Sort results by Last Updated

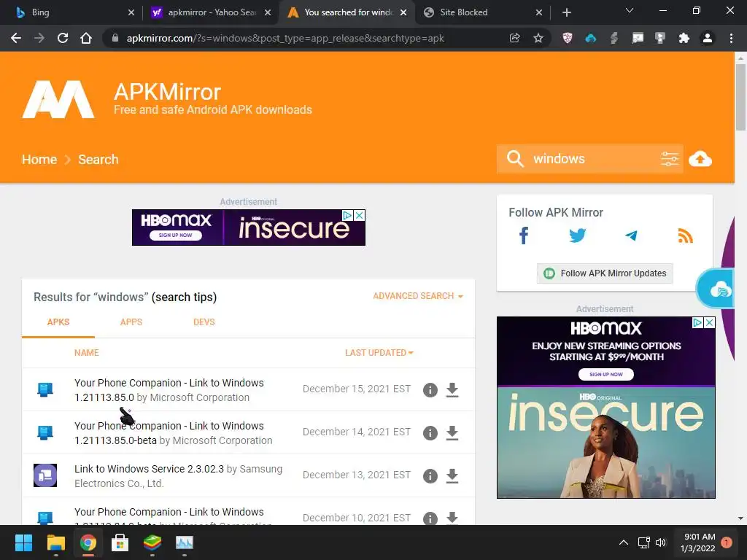[379, 353]
